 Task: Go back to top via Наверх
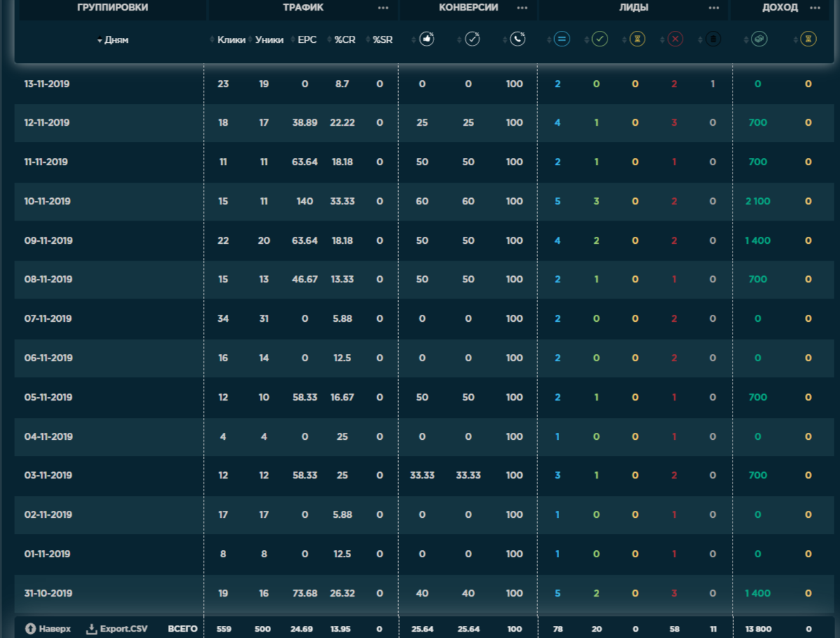tap(55, 628)
